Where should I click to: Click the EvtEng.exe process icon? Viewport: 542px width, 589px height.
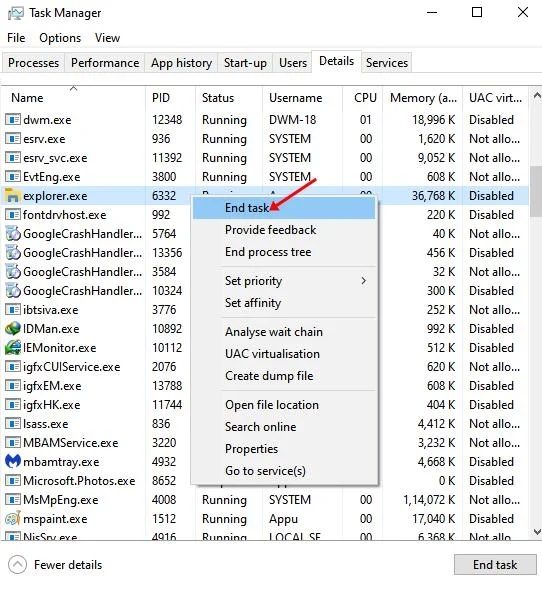[13, 177]
